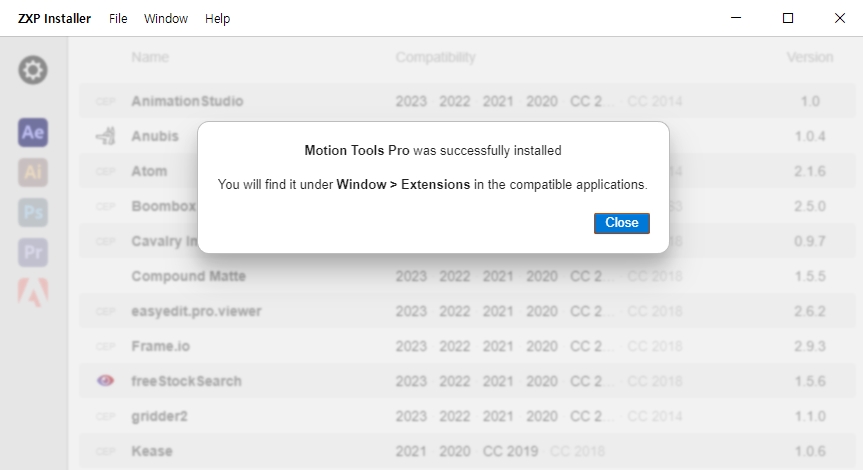Click the Version column header

pyautogui.click(x=810, y=57)
